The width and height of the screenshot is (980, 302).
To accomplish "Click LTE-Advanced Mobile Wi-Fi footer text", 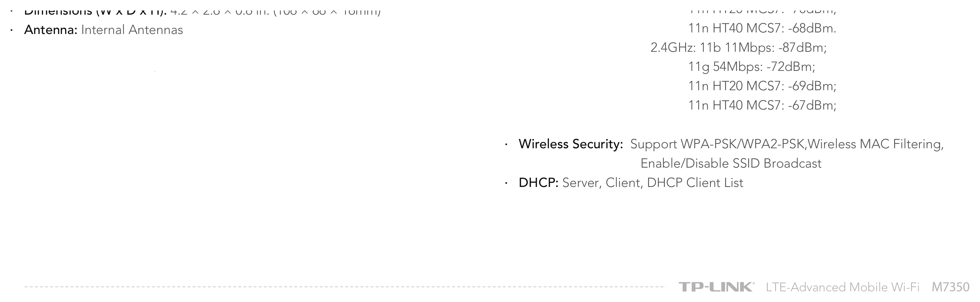I will click(843, 287).
